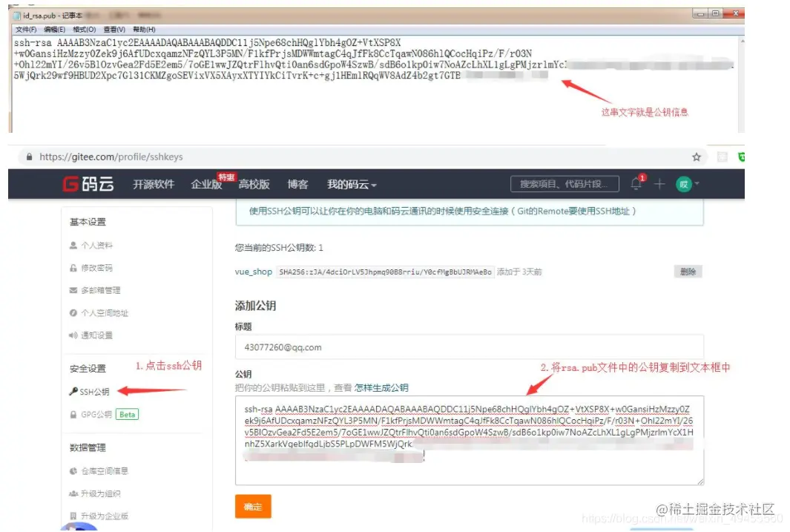790x532 pixels.
Task: Open the notifications bell icon
Action: tap(636, 184)
